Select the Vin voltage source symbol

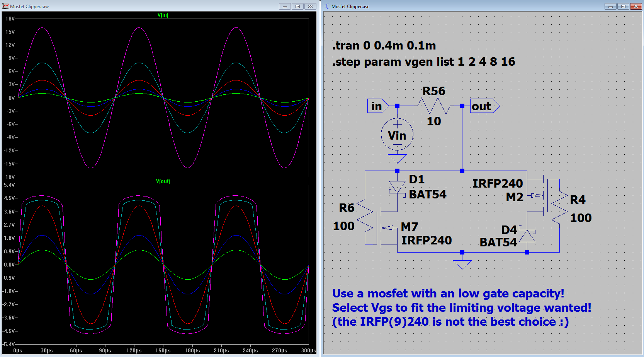click(397, 134)
